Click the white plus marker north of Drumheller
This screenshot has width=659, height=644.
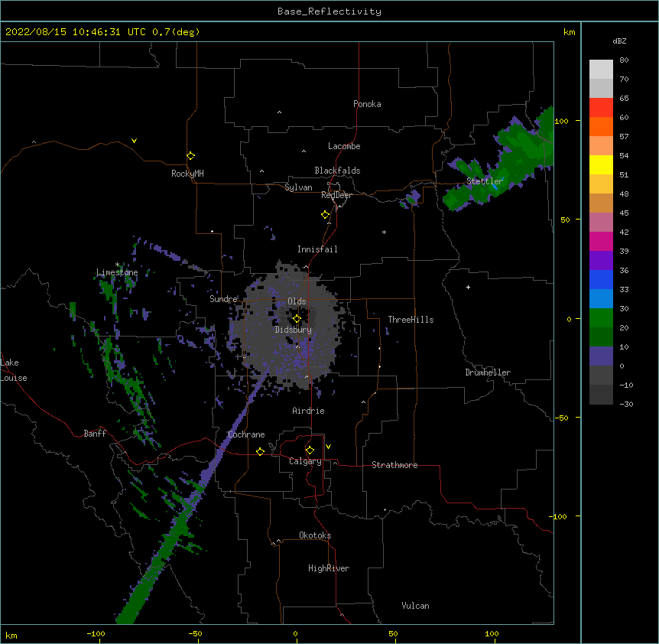coord(468,287)
